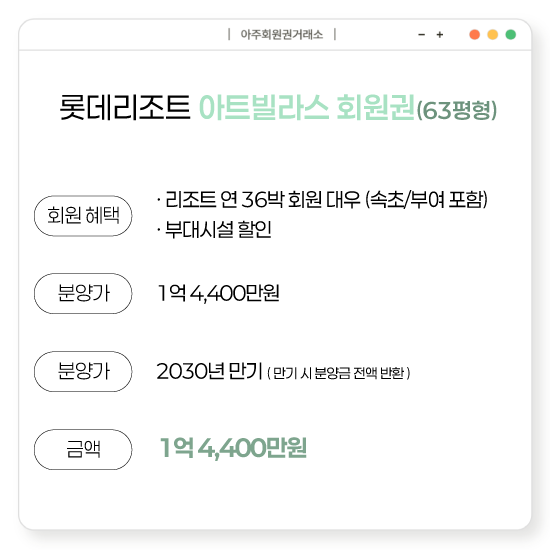Click the minus icon in title bar
The height and width of the screenshot is (550, 550).
click(x=422, y=34)
